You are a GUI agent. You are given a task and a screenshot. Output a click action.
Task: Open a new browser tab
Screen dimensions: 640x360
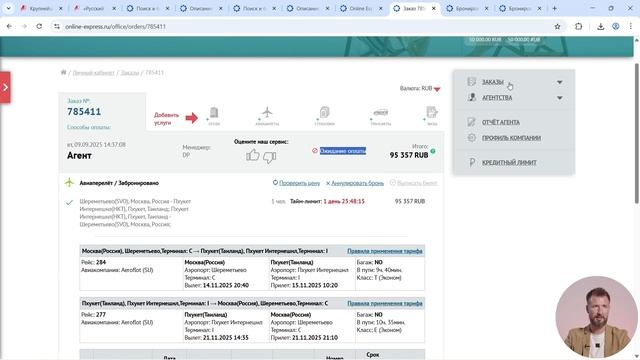click(x=554, y=8)
